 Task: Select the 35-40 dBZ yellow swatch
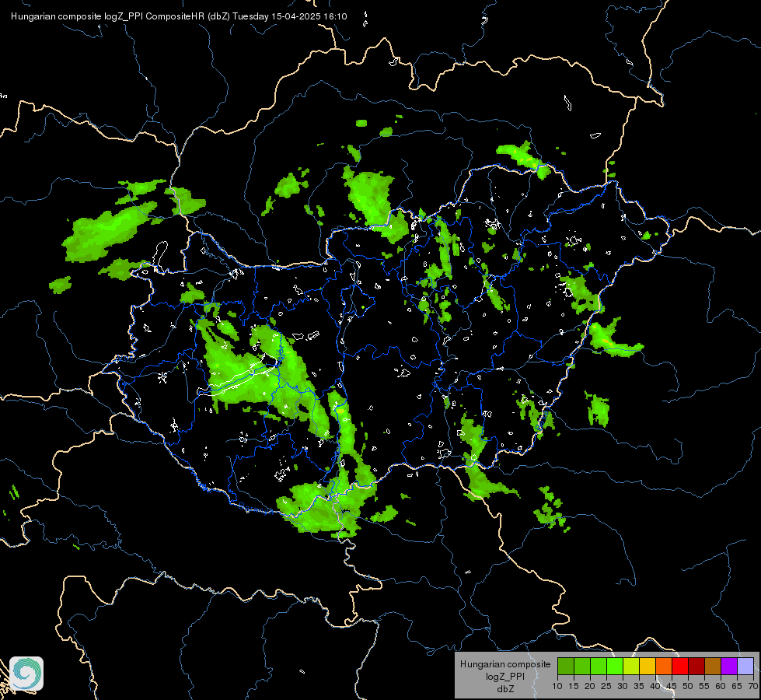coord(648,666)
